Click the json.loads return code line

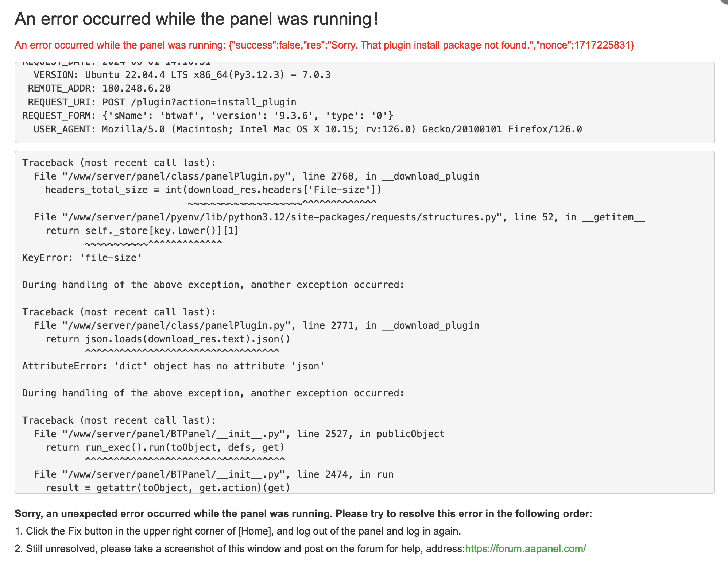tap(168, 339)
